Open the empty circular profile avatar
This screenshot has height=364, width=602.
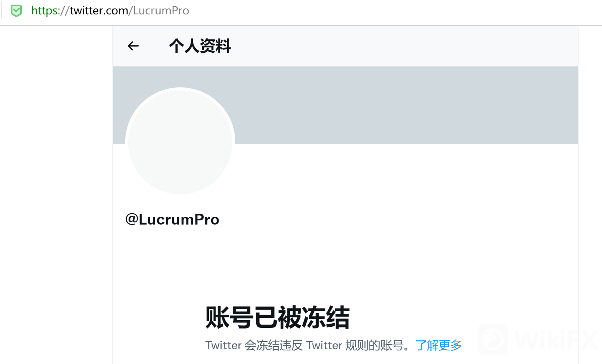coord(180,142)
